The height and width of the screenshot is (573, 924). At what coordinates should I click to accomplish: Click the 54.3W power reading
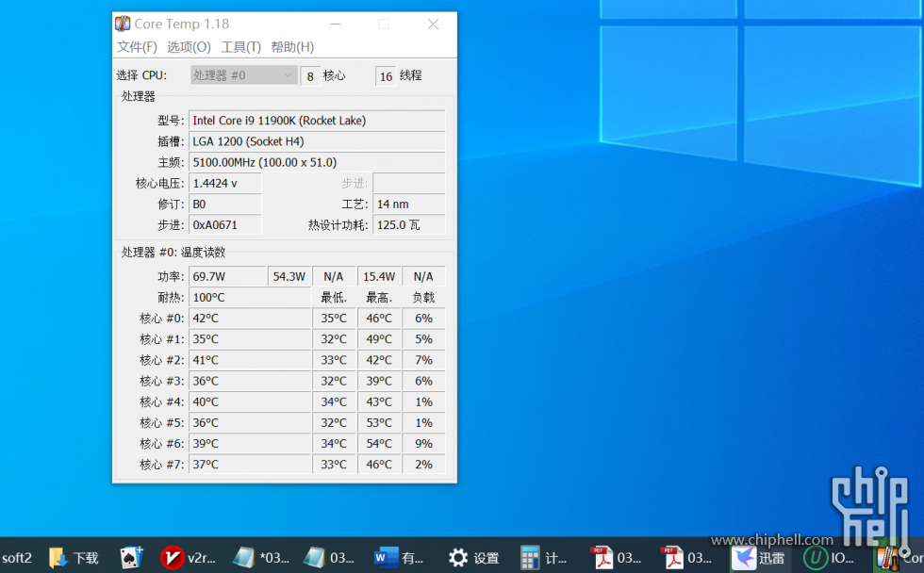[289, 277]
